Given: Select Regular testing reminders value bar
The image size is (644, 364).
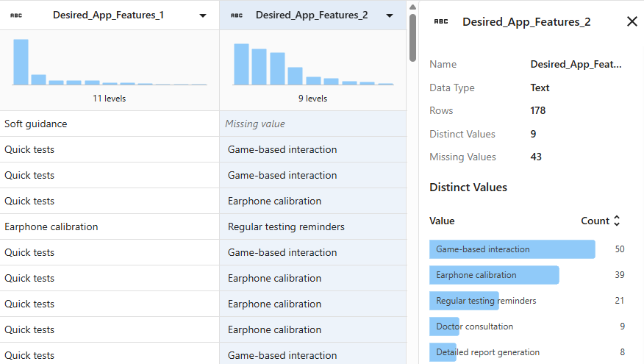Looking at the screenshot, I should click(x=464, y=301).
